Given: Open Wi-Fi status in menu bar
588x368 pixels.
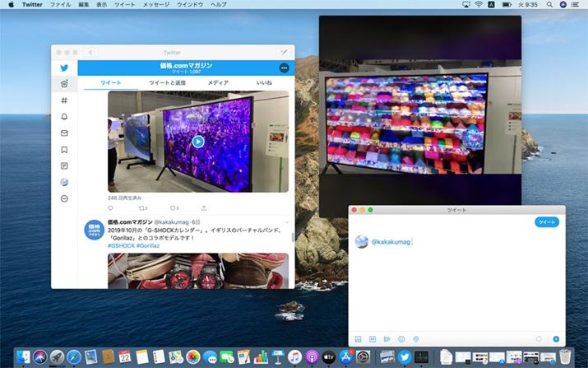Looking at the screenshot, I should tap(479, 4).
